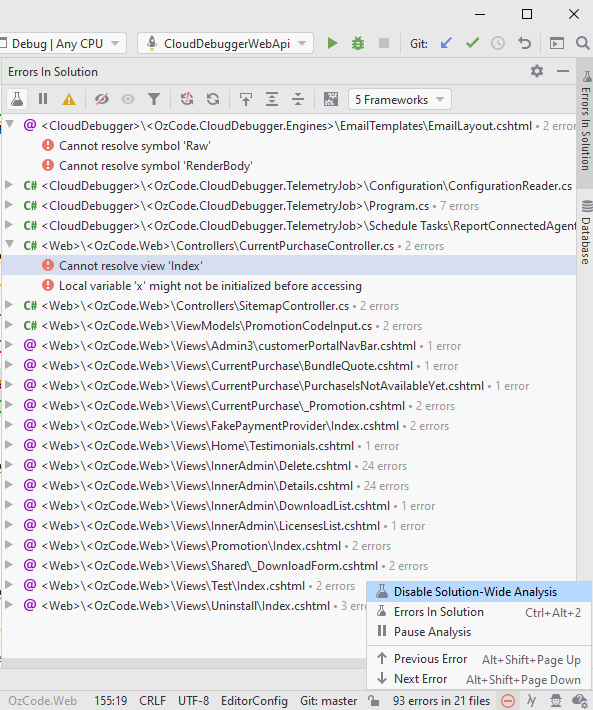Screen dimensions: 593x710
Task: Click the Power Save lightning status icon
Action: click(531, 701)
